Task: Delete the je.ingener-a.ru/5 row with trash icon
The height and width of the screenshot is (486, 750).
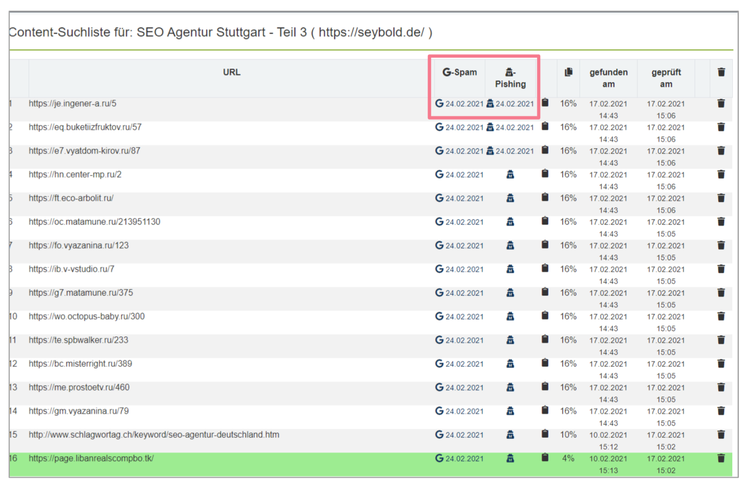Action: 721,103
